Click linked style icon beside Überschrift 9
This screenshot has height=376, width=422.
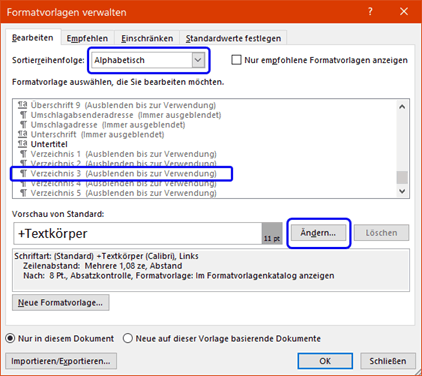coord(22,105)
